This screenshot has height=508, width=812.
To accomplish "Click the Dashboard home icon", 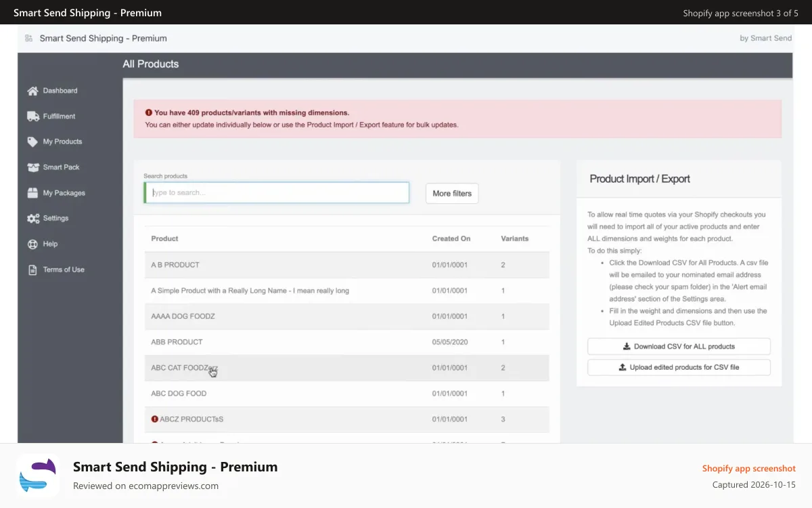I will (32, 91).
